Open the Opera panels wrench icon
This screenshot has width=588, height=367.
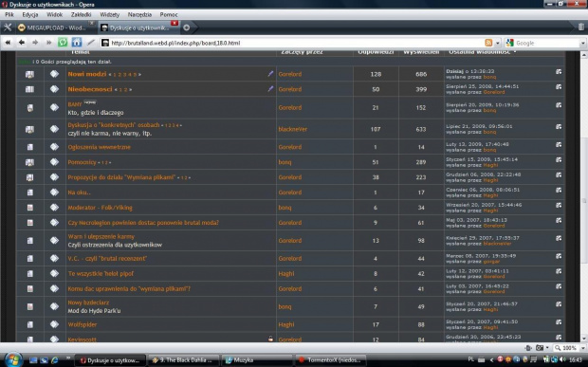tap(8, 28)
